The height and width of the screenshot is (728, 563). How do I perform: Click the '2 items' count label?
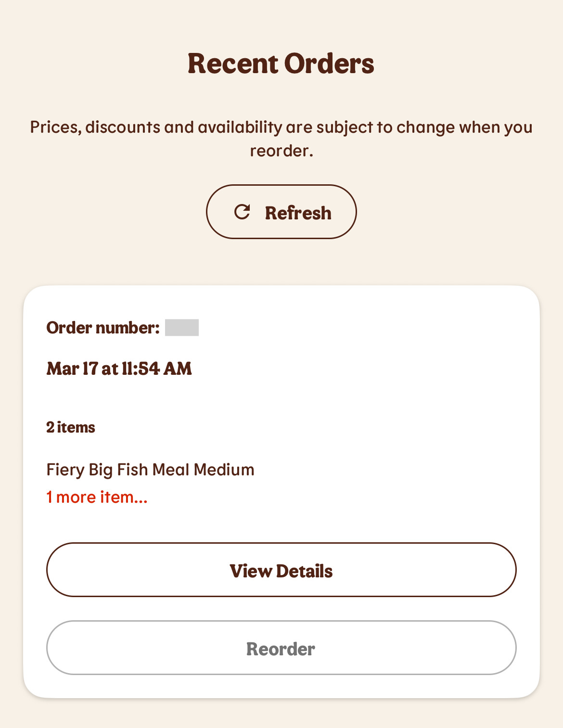(71, 427)
